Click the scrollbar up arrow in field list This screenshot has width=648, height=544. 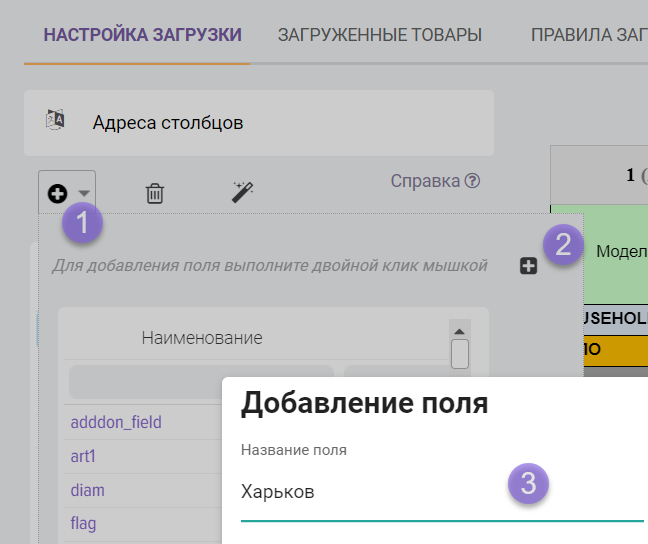(460, 331)
